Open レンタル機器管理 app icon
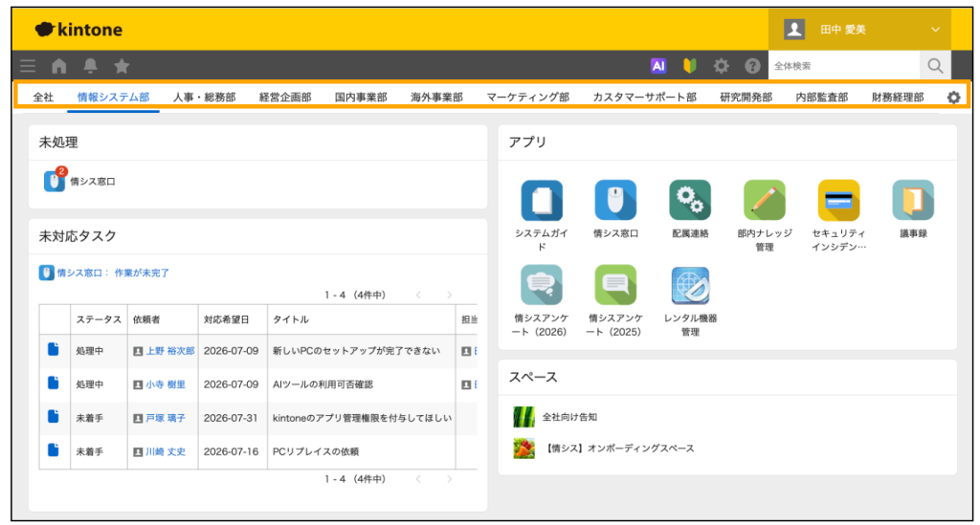Image resolution: width=980 pixels, height=525 pixels. pos(690,285)
